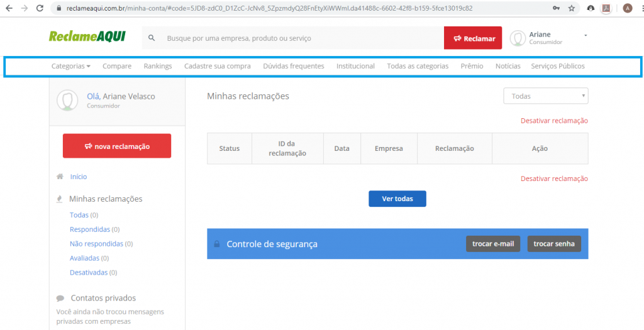Image resolution: width=644 pixels, height=330 pixels.
Task: Open the Institucional menu item
Action: (x=355, y=66)
